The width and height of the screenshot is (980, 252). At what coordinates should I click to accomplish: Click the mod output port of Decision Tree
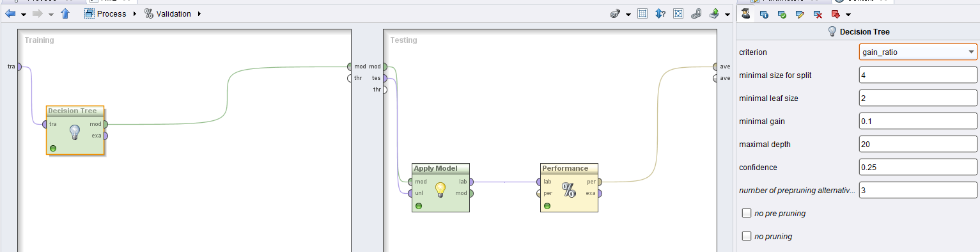105,124
